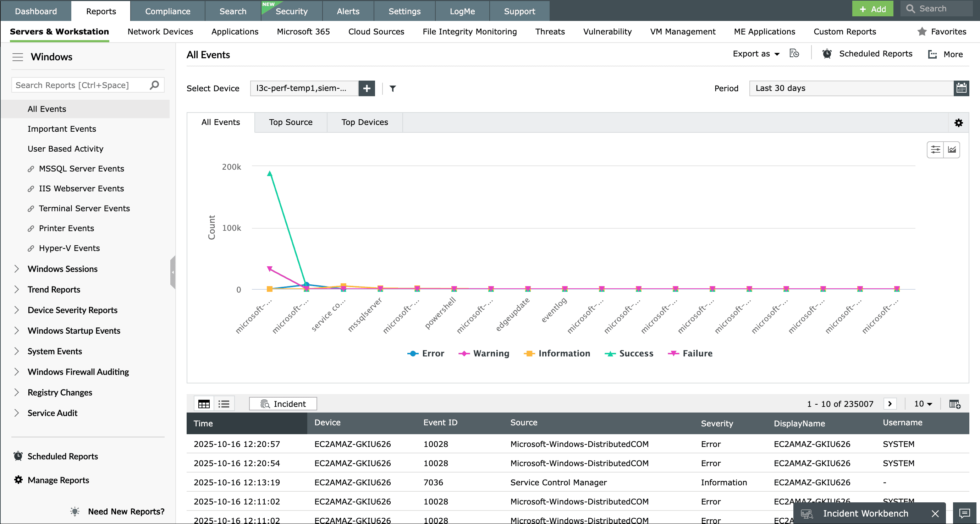Viewport: 980px width, 524px height.
Task: Switch results to detailed list view
Action: 224,403
